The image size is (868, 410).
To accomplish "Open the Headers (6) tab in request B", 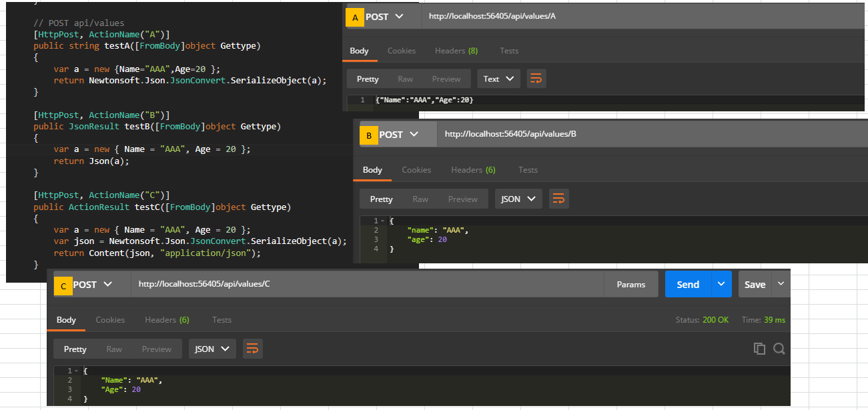I will [473, 170].
